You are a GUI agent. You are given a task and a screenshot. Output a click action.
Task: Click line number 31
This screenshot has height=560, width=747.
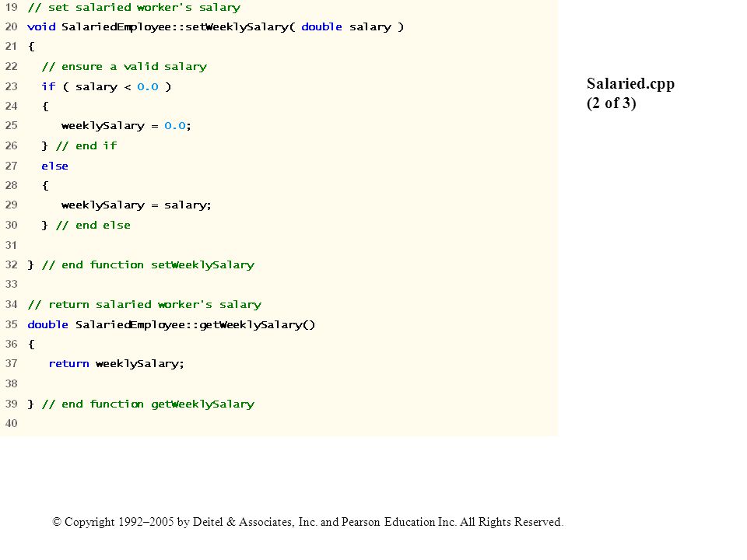[x=11, y=245]
